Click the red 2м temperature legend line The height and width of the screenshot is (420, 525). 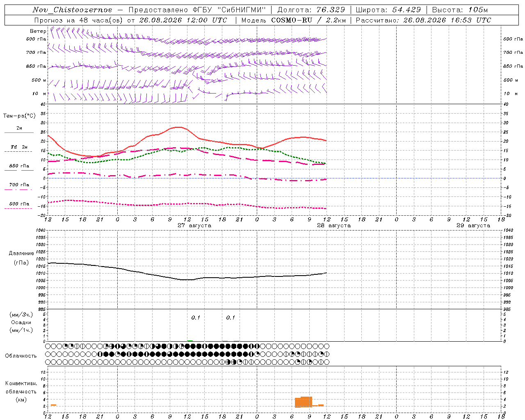pos(19,132)
